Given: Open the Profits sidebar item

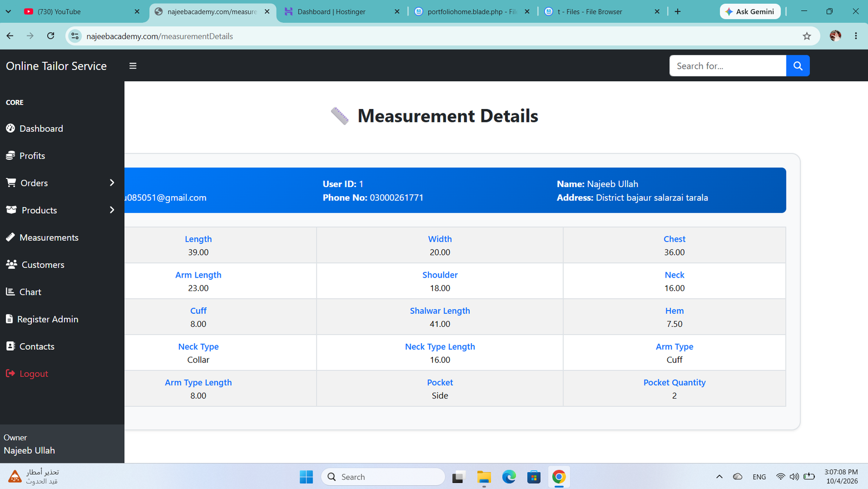Looking at the screenshot, I should [32, 156].
